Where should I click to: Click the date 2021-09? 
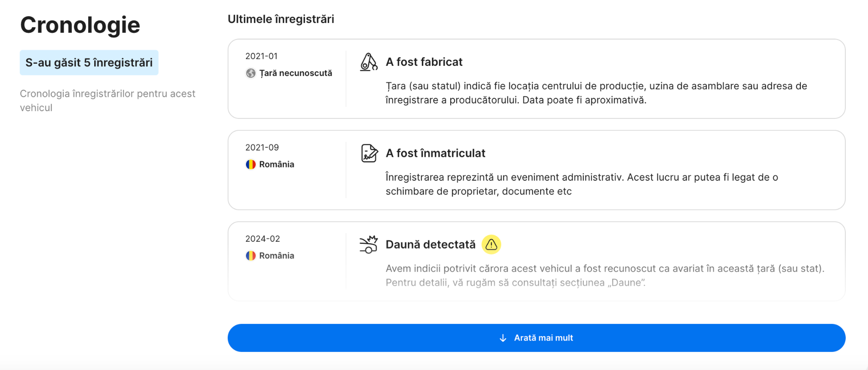(262, 148)
